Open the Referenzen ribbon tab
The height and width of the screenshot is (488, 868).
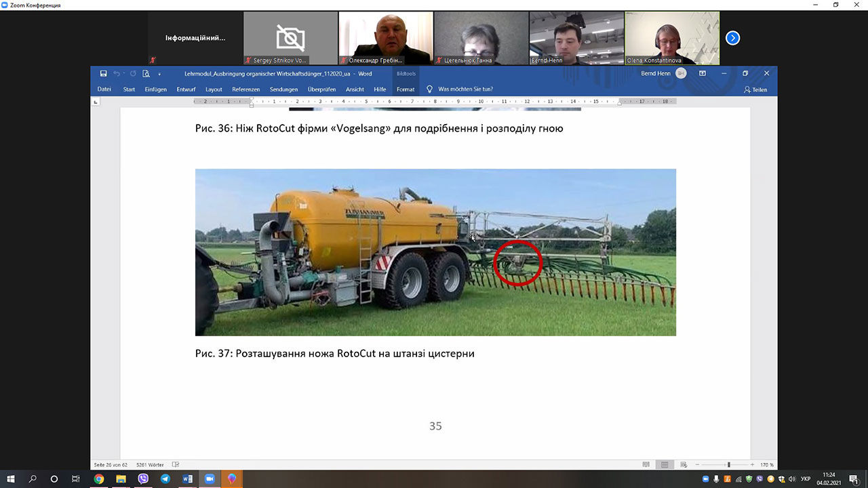245,89
